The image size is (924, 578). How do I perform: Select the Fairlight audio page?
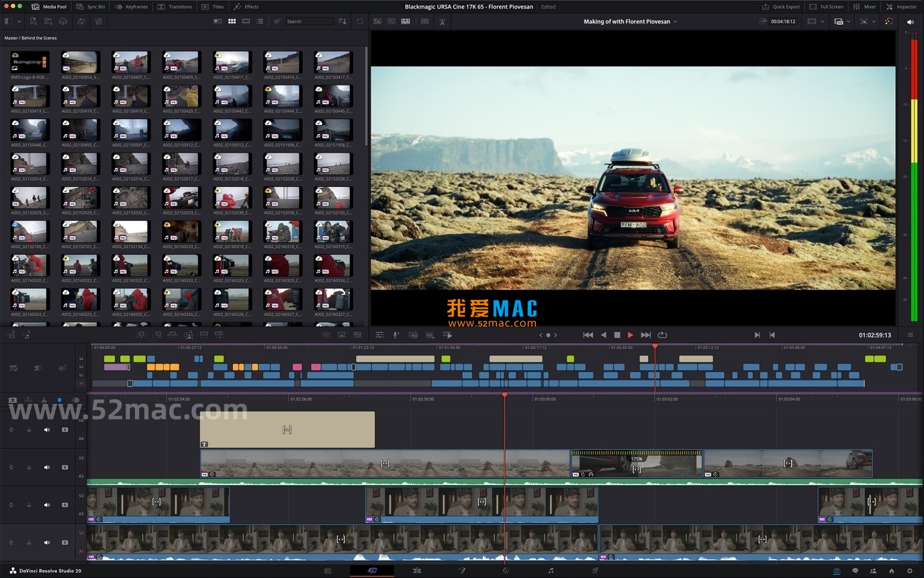point(551,570)
